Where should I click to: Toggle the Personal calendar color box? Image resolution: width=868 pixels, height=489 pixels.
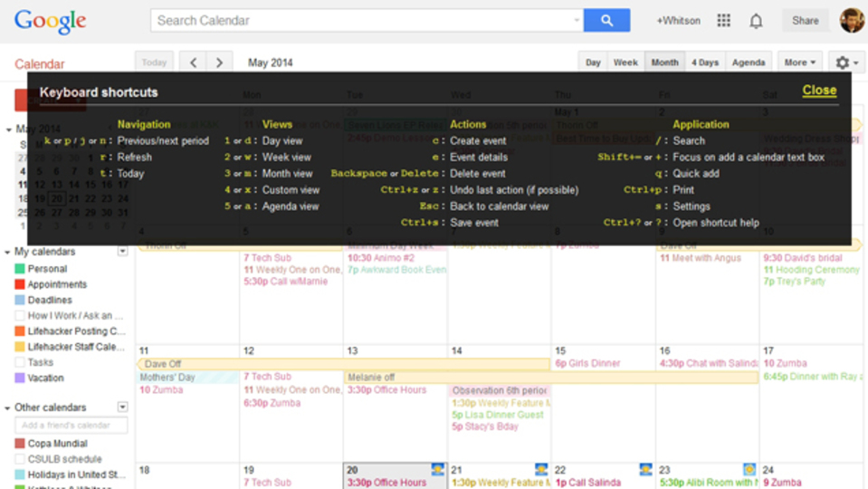coord(19,269)
